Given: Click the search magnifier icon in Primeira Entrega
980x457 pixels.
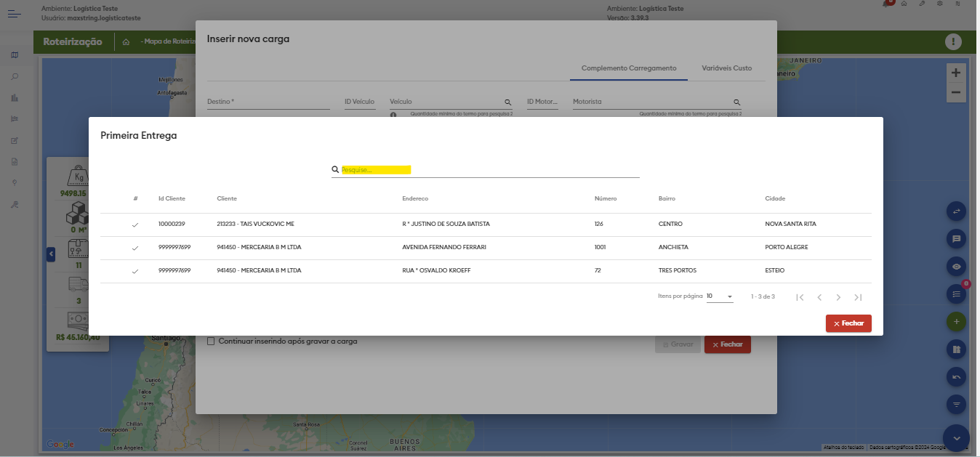Looking at the screenshot, I should click(335, 169).
